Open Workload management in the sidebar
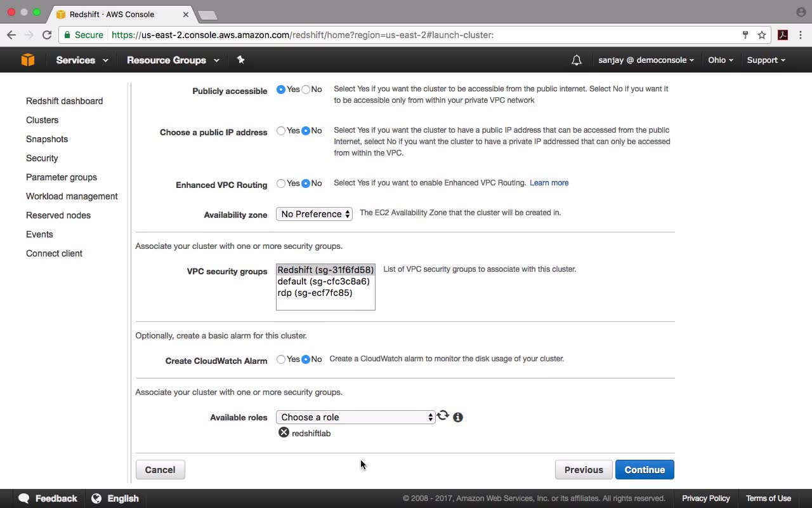This screenshot has height=508, width=812. (x=72, y=196)
